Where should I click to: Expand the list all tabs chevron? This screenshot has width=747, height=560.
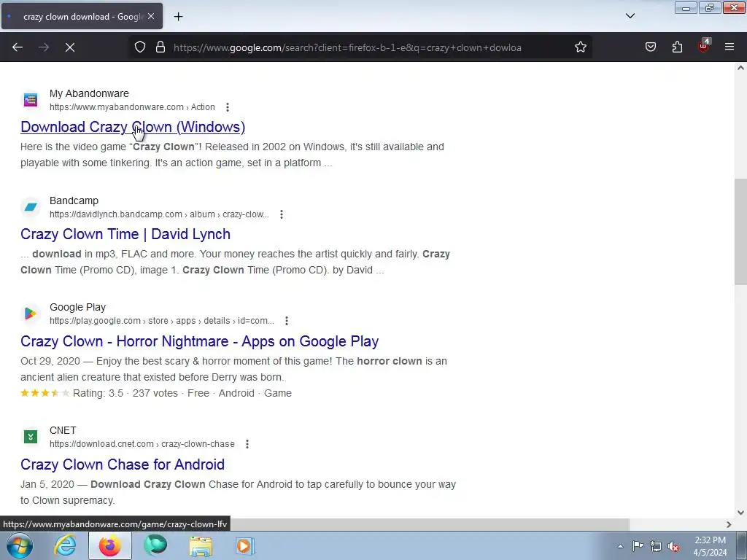[630, 16]
